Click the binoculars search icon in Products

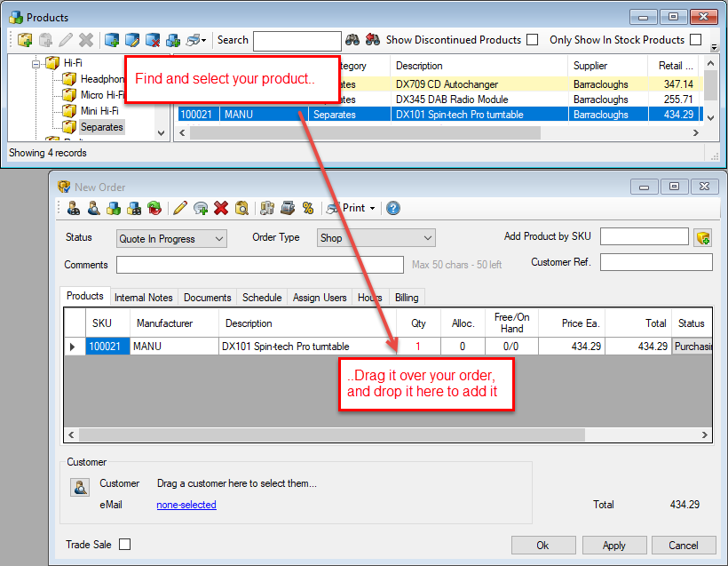click(352, 40)
